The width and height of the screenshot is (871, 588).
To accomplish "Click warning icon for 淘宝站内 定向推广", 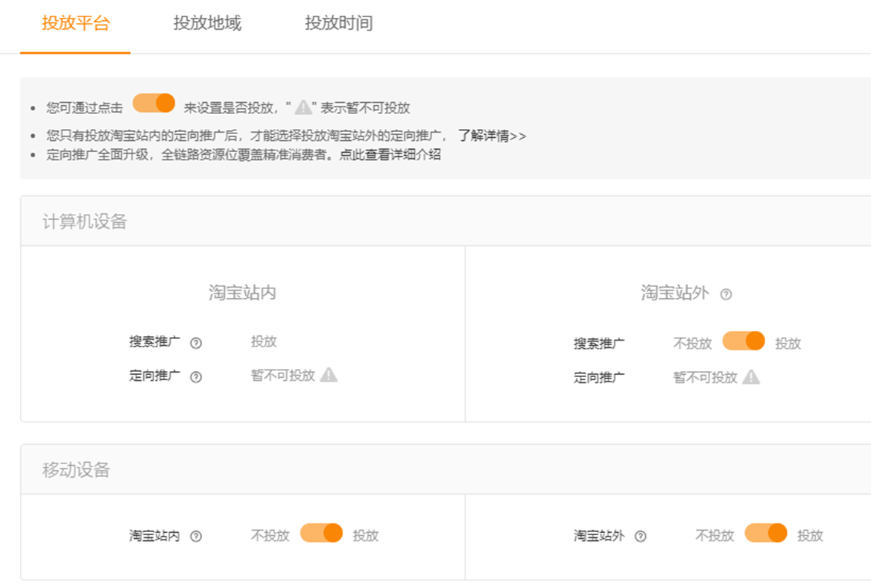I will 329,375.
